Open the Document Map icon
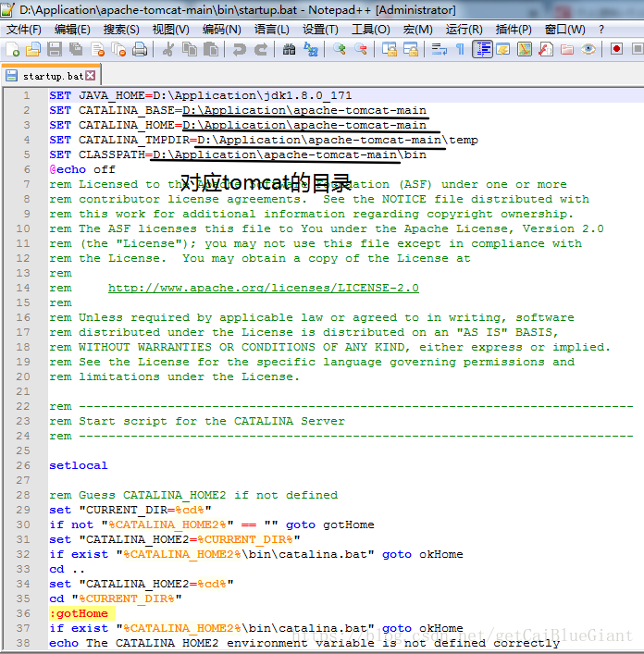 (525, 49)
